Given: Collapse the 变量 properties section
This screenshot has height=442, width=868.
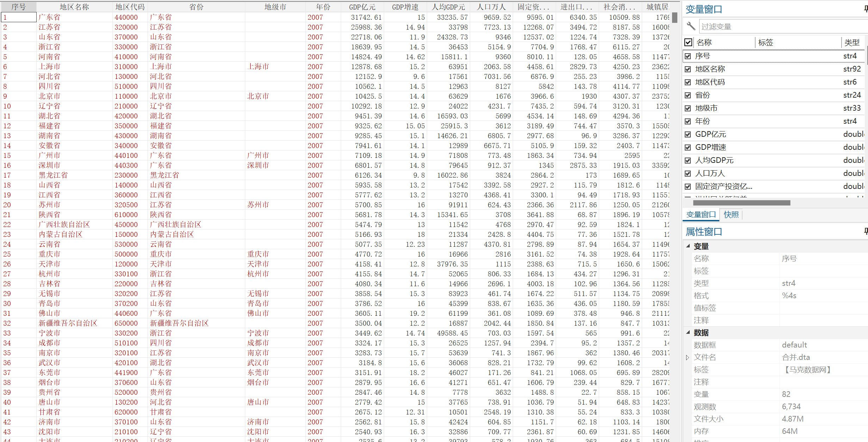Looking at the screenshot, I should [688, 246].
